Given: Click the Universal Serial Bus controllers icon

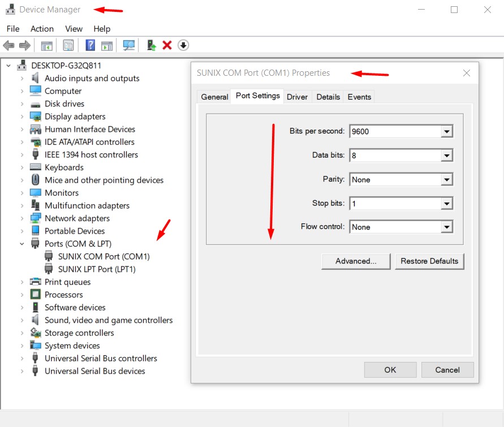Looking at the screenshot, I should (x=36, y=358).
